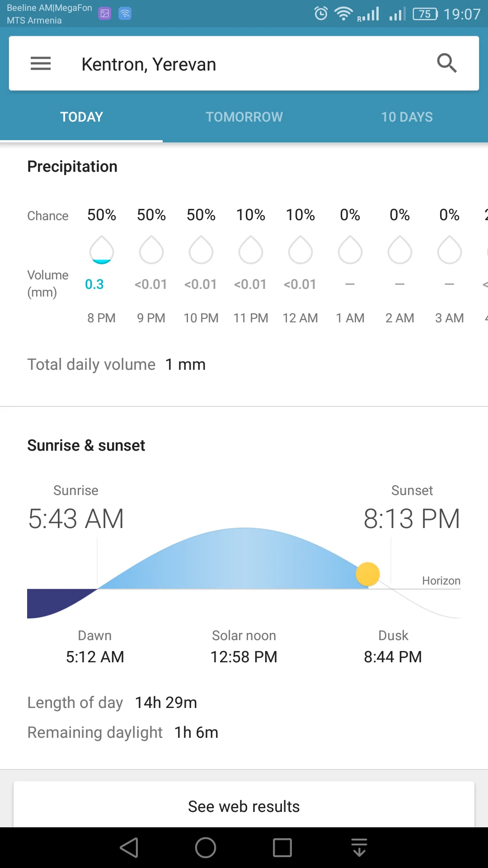The width and height of the screenshot is (488, 868).
Task: Tap the Kentron, Yerevan location field
Action: [149, 64]
